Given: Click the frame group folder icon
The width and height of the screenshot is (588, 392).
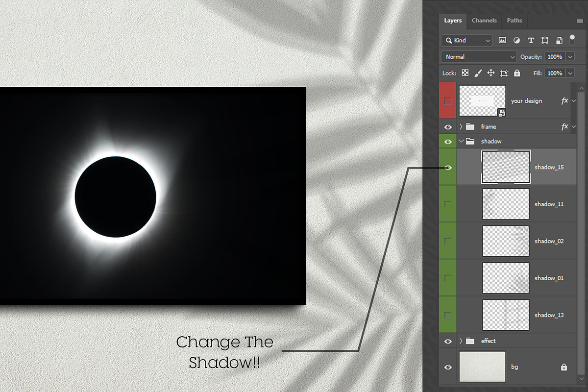Looking at the screenshot, I should tap(470, 126).
